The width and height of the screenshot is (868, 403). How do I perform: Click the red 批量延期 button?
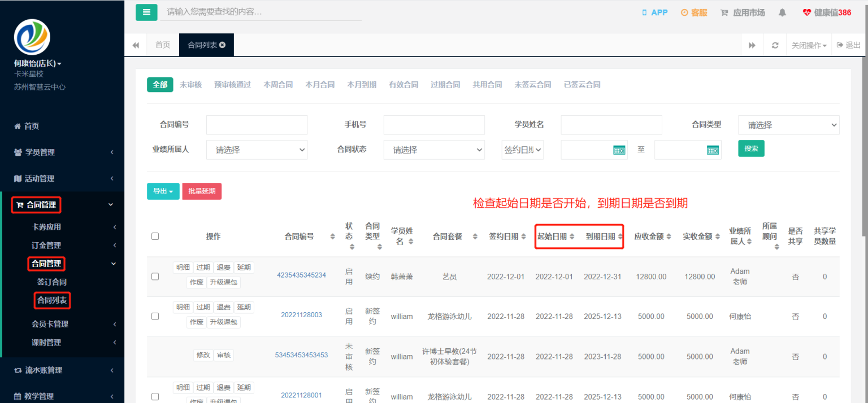202,191
